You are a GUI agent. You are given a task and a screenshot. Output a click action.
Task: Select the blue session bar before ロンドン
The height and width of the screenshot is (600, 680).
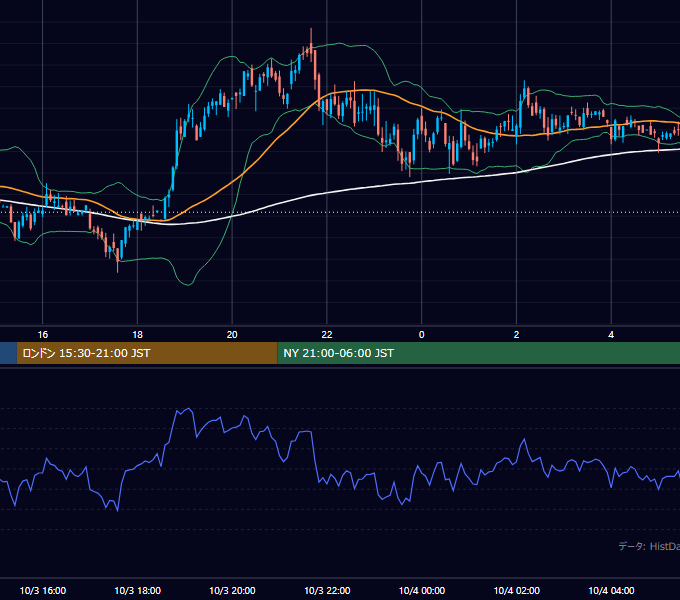pos(8,353)
